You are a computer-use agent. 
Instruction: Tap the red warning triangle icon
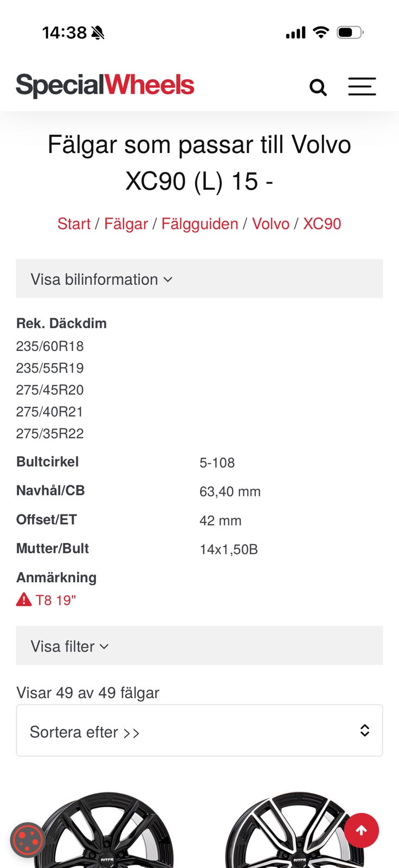click(x=24, y=599)
